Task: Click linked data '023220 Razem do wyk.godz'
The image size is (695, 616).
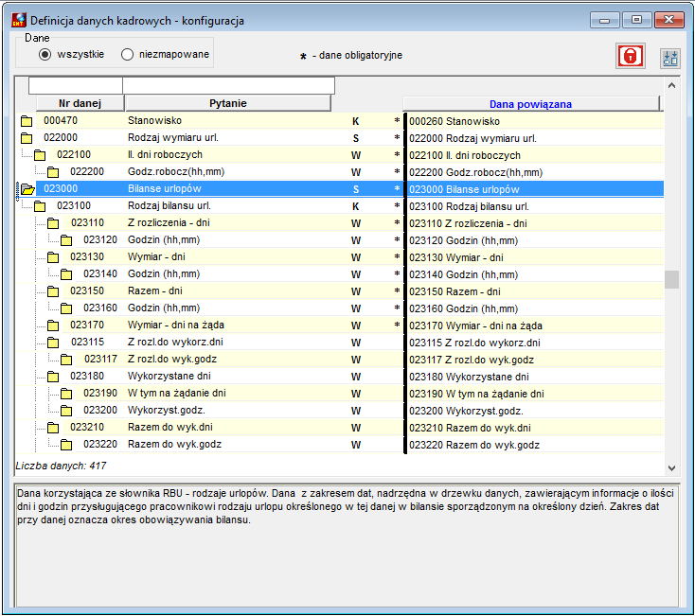Action: click(x=474, y=446)
